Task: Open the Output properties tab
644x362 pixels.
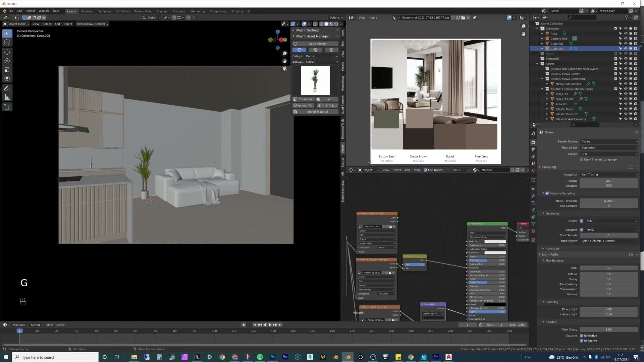Action: tap(533, 149)
